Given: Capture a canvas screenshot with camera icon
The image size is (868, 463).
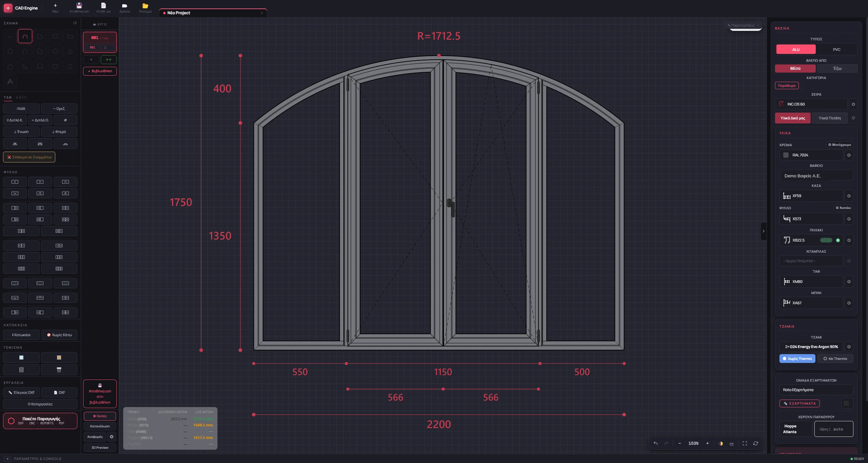Looking at the screenshot, I should [732, 444].
